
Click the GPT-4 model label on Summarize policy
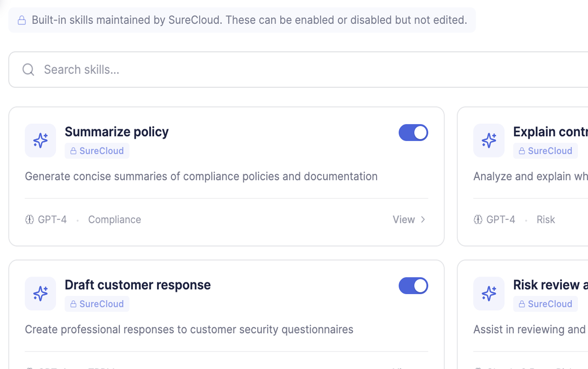point(52,219)
